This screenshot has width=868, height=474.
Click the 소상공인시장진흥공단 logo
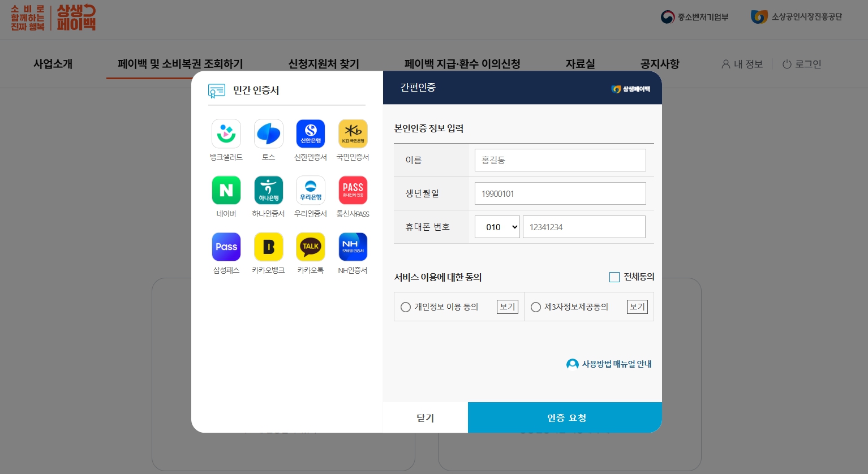pos(796,17)
